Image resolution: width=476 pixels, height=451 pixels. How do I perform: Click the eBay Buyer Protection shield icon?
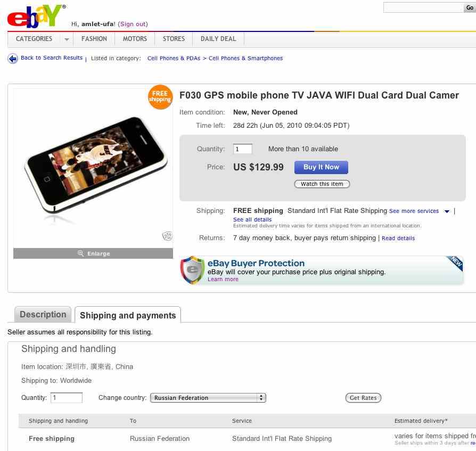[x=192, y=270]
